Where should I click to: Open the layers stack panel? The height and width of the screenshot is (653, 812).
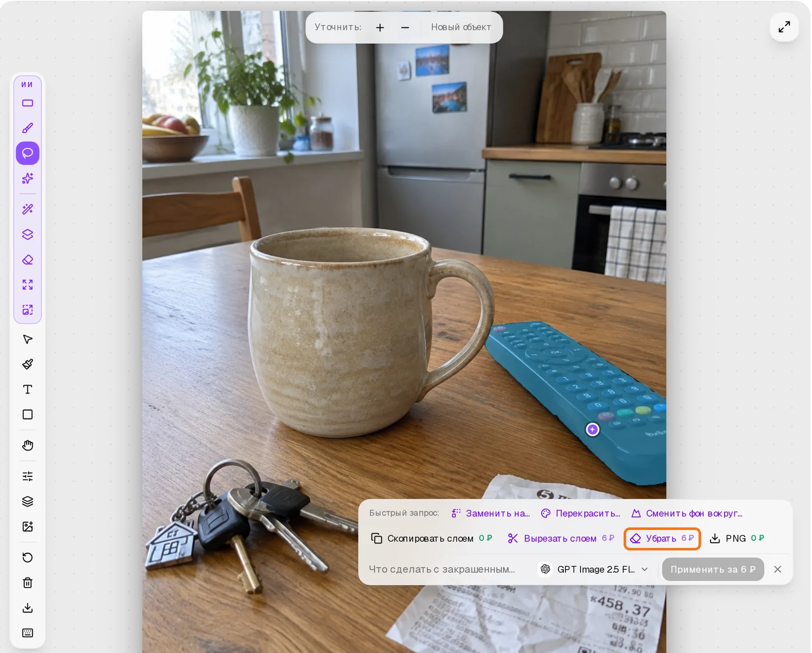[27, 501]
